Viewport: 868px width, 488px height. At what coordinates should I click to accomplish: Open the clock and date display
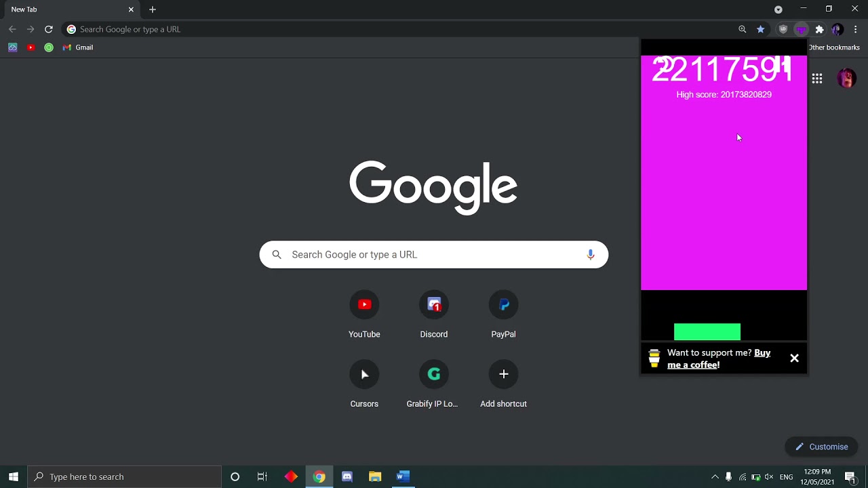pos(817,476)
